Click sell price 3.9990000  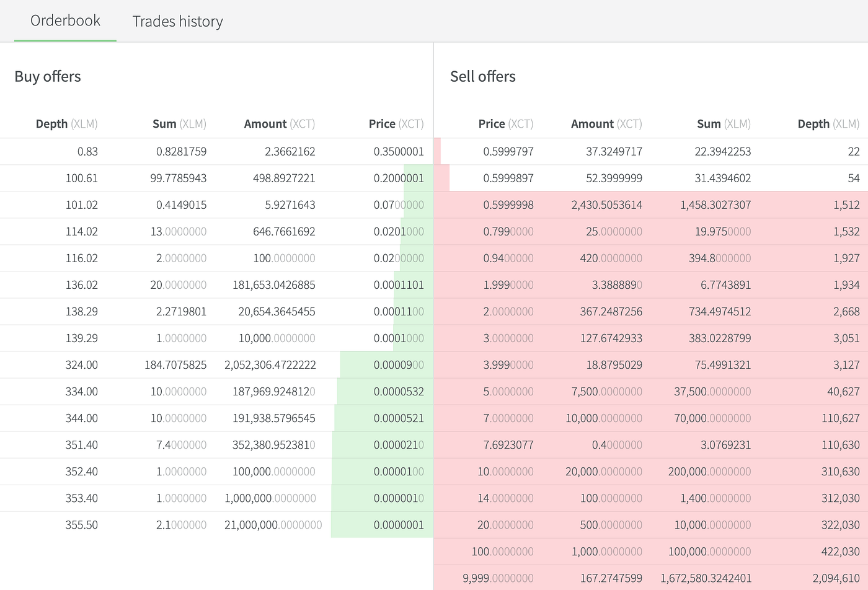coord(508,364)
